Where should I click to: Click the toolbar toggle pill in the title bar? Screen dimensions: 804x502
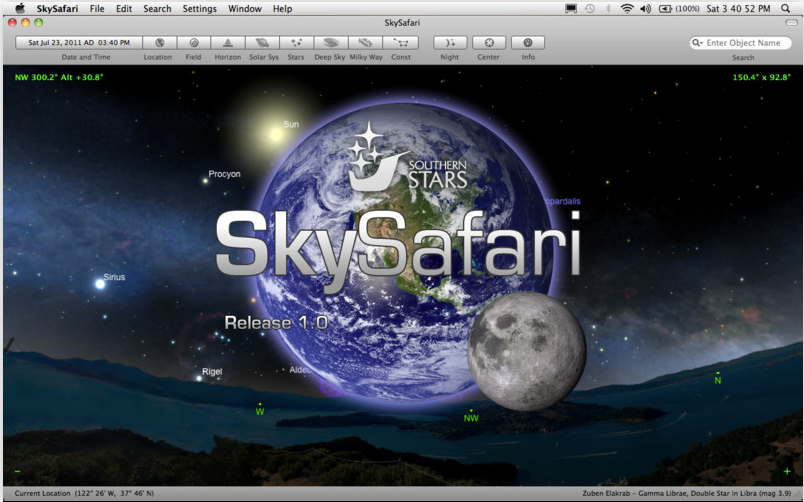click(x=791, y=23)
